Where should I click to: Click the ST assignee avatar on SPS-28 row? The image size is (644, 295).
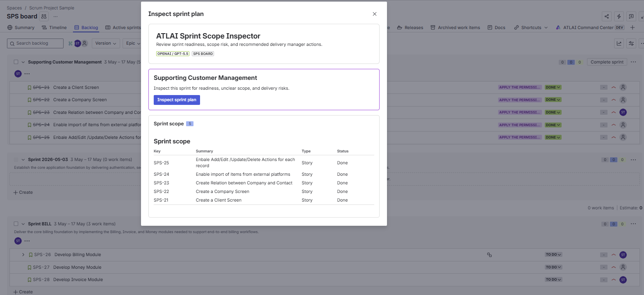click(x=623, y=280)
